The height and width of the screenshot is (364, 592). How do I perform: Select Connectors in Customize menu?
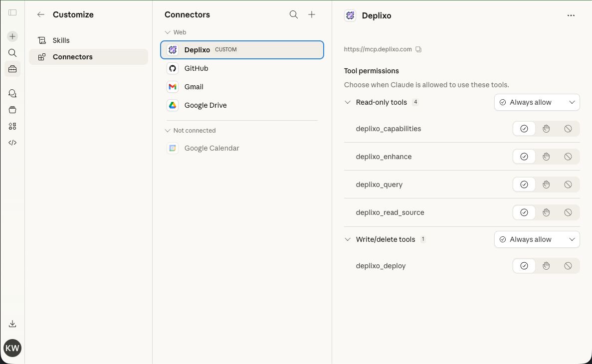click(x=88, y=57)
